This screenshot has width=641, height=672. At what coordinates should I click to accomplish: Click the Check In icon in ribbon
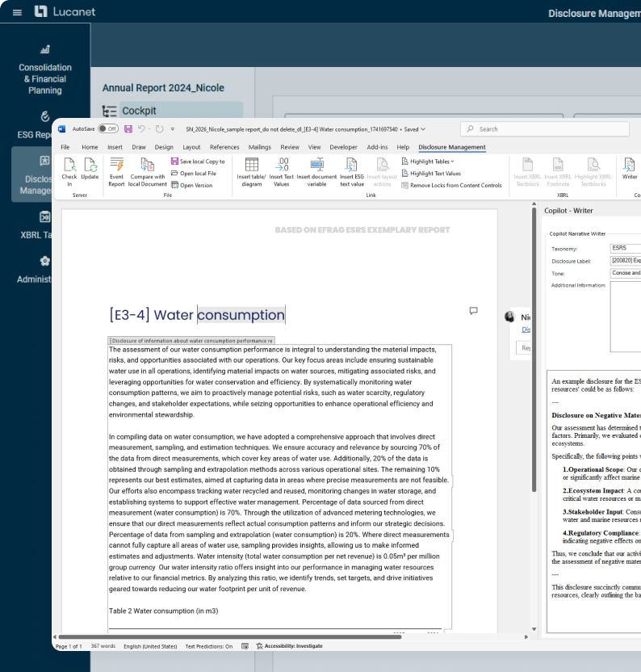pos(69,166)
